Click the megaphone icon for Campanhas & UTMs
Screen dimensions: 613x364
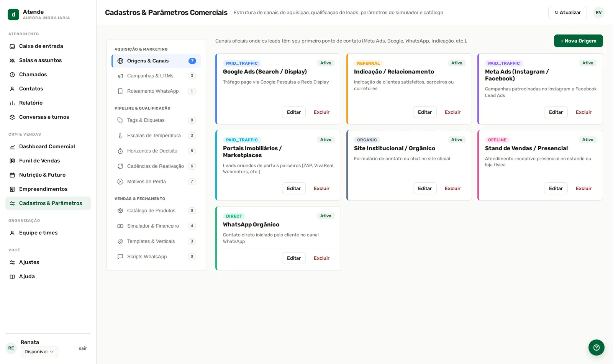point(120,76)
